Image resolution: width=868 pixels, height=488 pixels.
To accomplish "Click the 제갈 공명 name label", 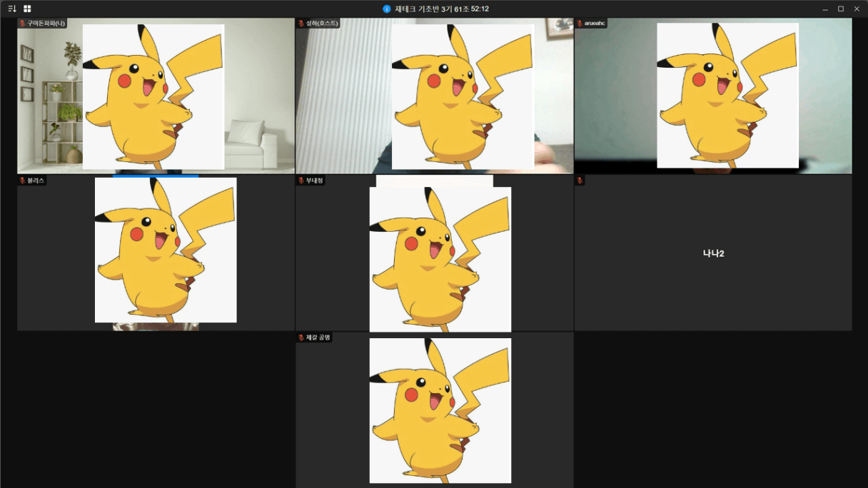I will (318, 337).
